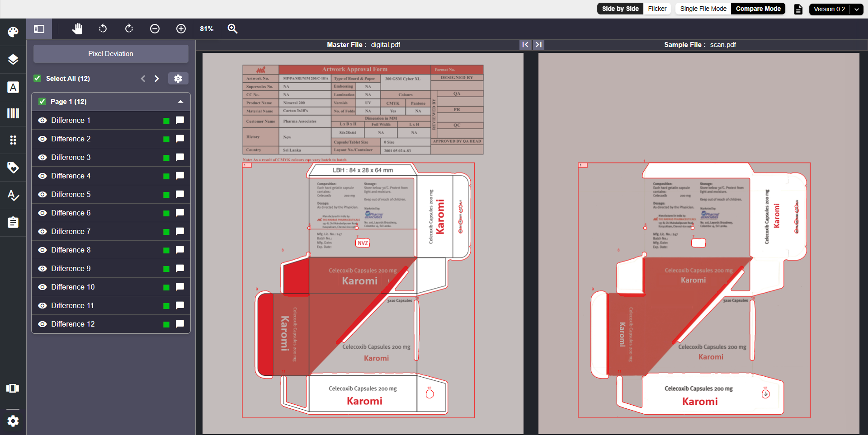Screen dimensions: 868x435
Task: Click the 81% zoom level value
Action: point(207,29)
